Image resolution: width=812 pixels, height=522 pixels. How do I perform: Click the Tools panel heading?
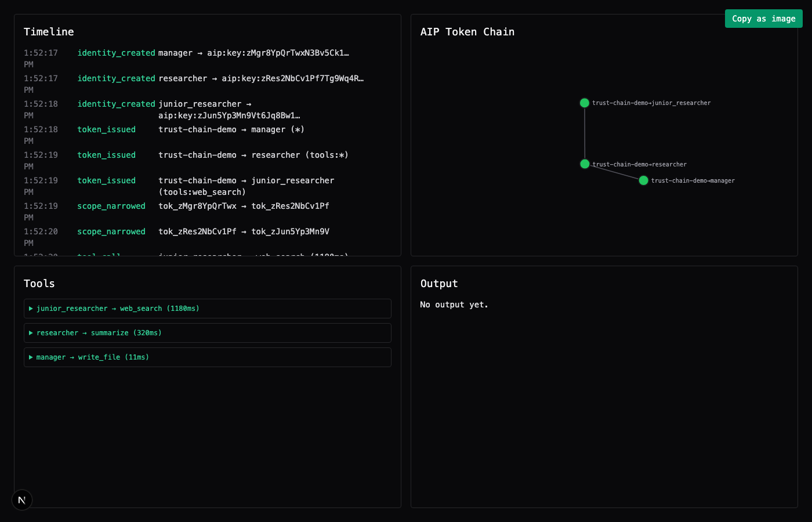coord(39,284)
